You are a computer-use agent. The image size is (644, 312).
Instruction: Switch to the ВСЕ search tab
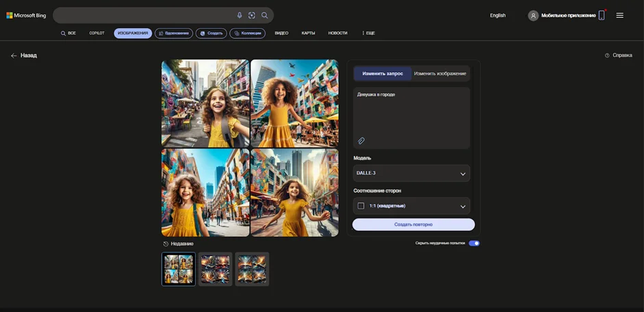point(68,34)
